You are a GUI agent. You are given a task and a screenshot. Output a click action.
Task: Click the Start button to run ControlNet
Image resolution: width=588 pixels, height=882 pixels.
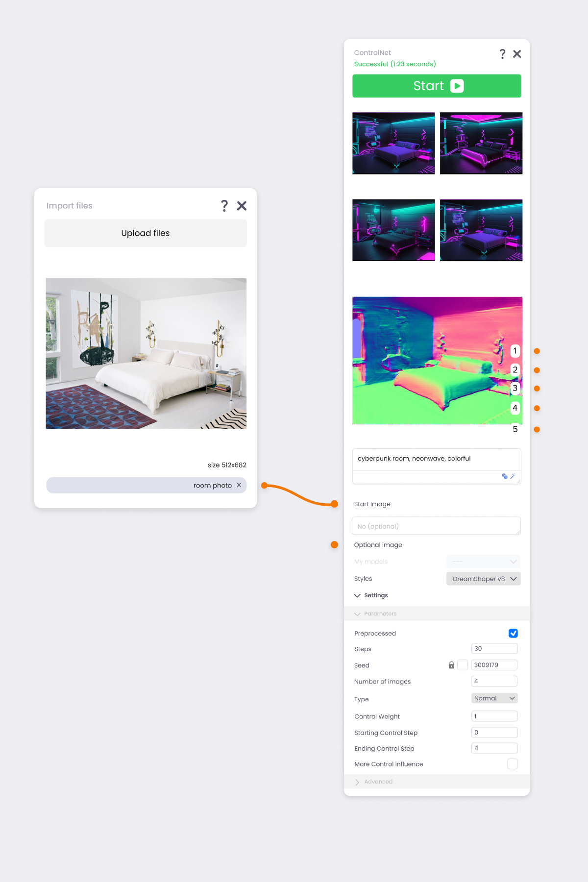coord(437,86)
